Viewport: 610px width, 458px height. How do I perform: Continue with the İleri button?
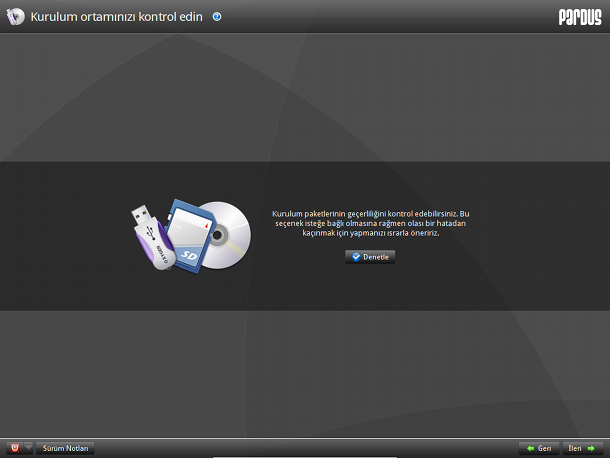point(583,448)
